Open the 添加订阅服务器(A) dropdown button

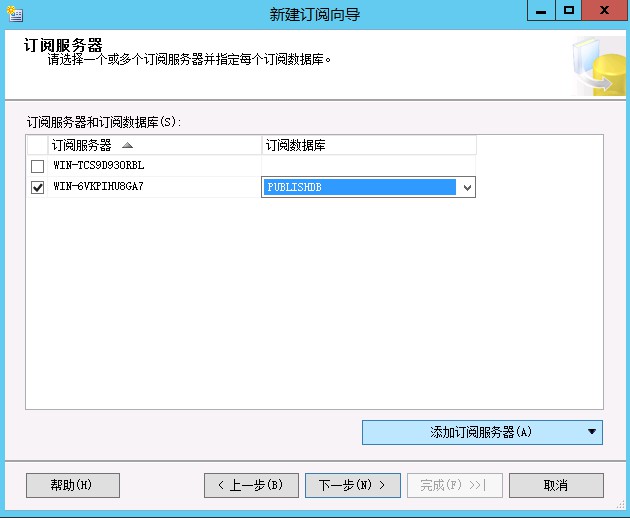coord(482,432)
